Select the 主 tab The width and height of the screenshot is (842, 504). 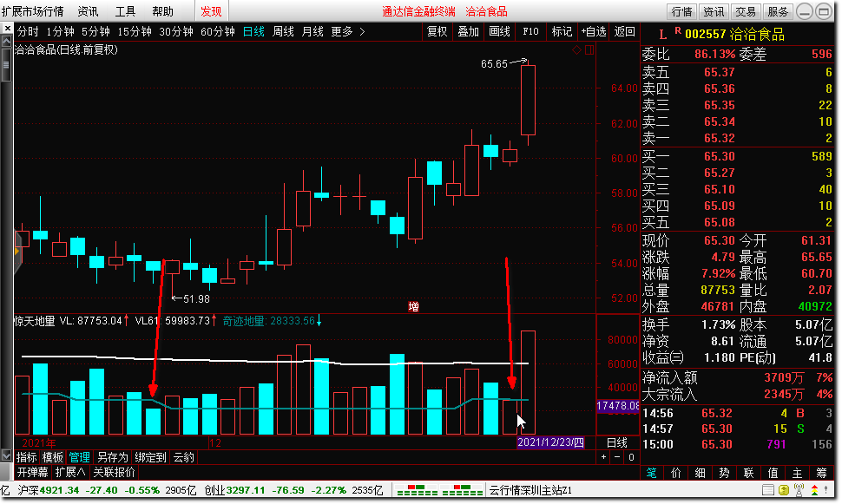pos(797,473)
